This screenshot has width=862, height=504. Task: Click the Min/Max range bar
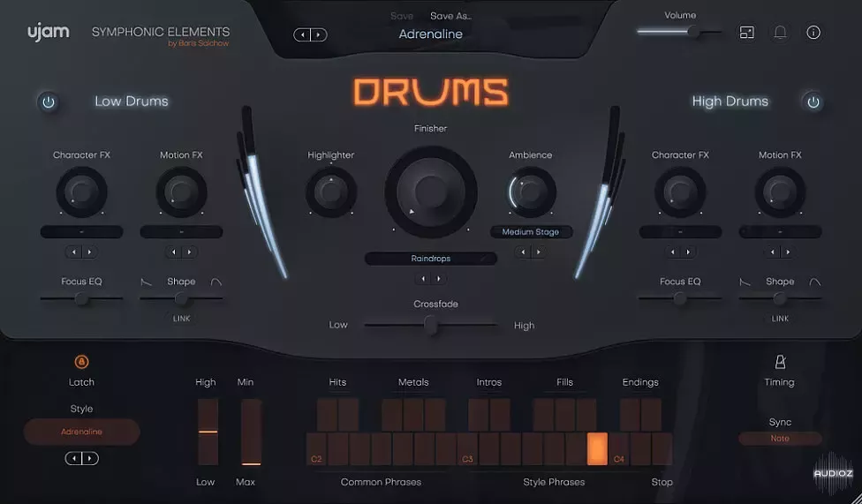(x=251, y=432)
